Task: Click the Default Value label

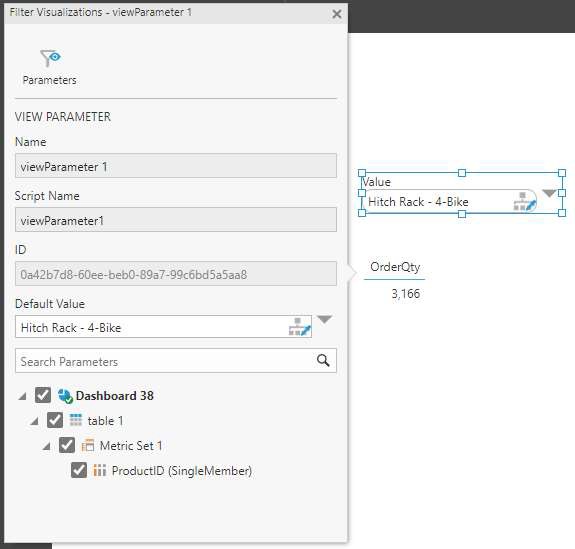Action: coord(50,304)
